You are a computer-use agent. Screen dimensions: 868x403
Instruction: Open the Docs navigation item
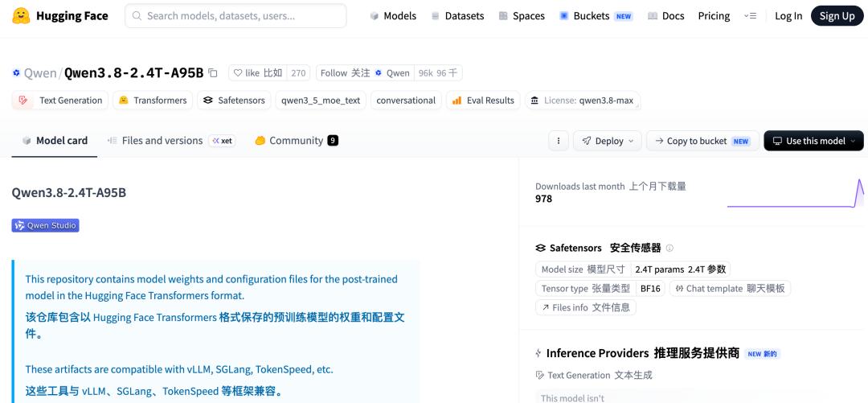tap(666, 16)
